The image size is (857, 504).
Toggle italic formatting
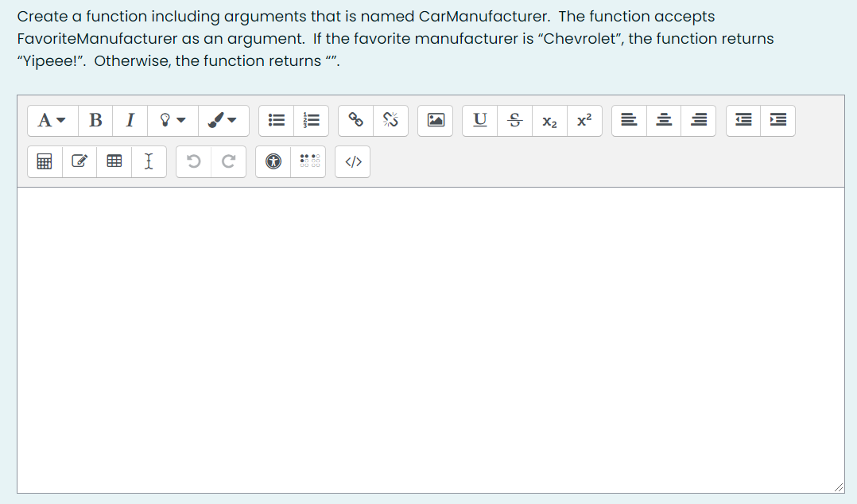[x=130, y=120]
